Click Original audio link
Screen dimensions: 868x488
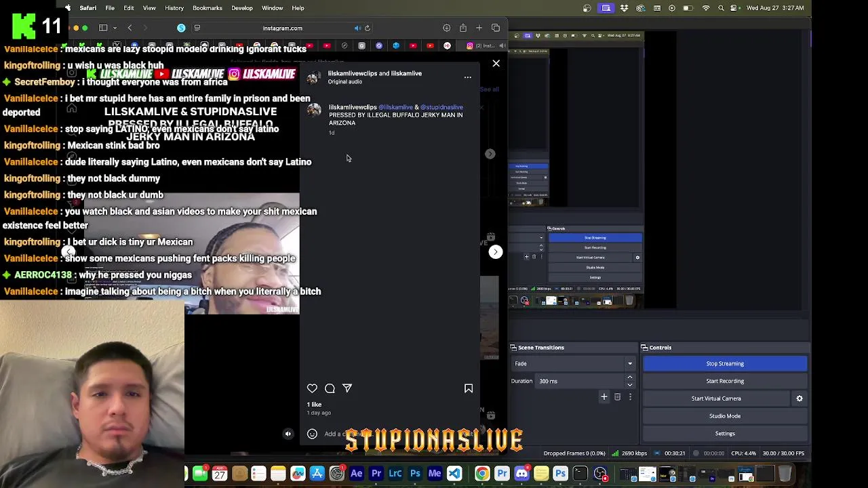pyautogui.click(x=345, y=81)
